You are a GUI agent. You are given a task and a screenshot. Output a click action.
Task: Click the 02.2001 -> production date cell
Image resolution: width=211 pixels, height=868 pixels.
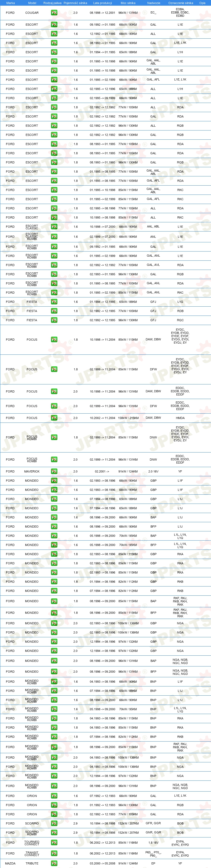pyautogui.click(x=102, y=471)
